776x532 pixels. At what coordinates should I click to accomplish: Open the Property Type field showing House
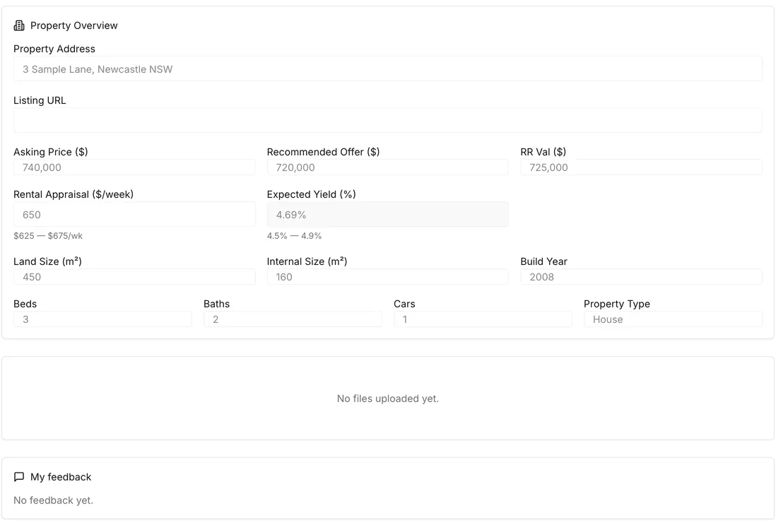(673, 319)
